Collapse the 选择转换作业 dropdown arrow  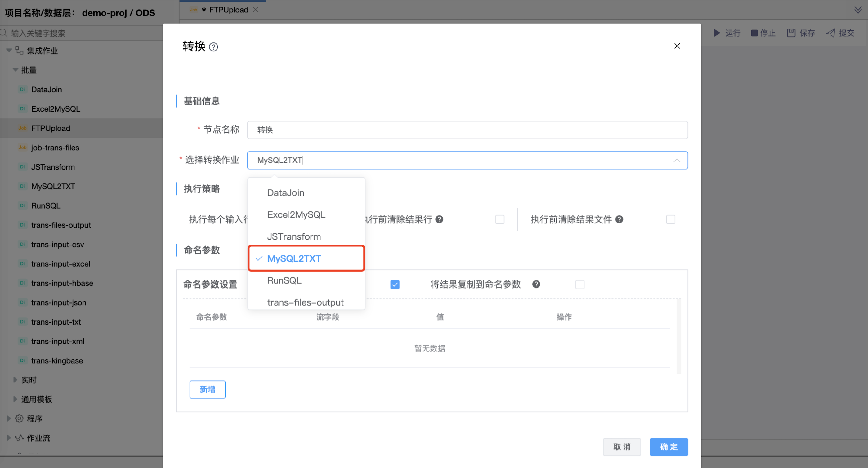676,161
